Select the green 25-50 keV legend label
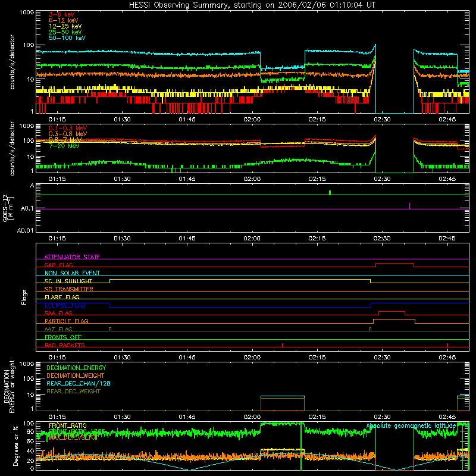Image resolution: width=476 pixels, height=476 pixels. click(x=65, y=32)
